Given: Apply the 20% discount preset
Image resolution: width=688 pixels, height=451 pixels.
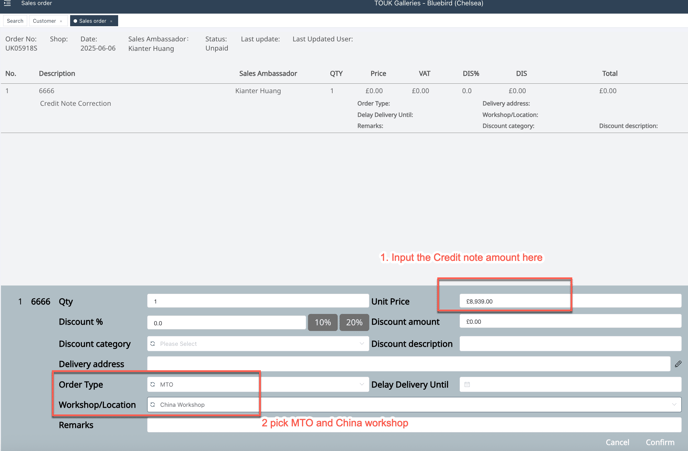Looking at the screenshot, I should pyautogui.click(x=354, y=323).
